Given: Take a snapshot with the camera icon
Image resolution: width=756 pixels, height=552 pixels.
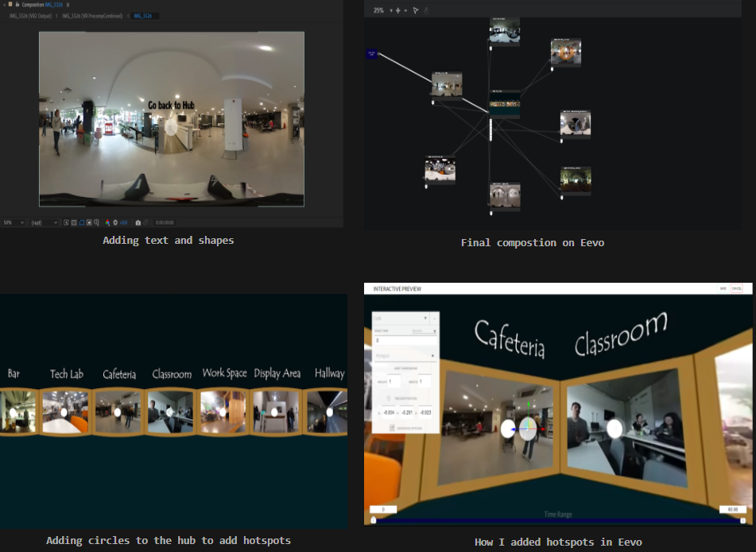Looking at the screenshot, I should pos(138,222).
